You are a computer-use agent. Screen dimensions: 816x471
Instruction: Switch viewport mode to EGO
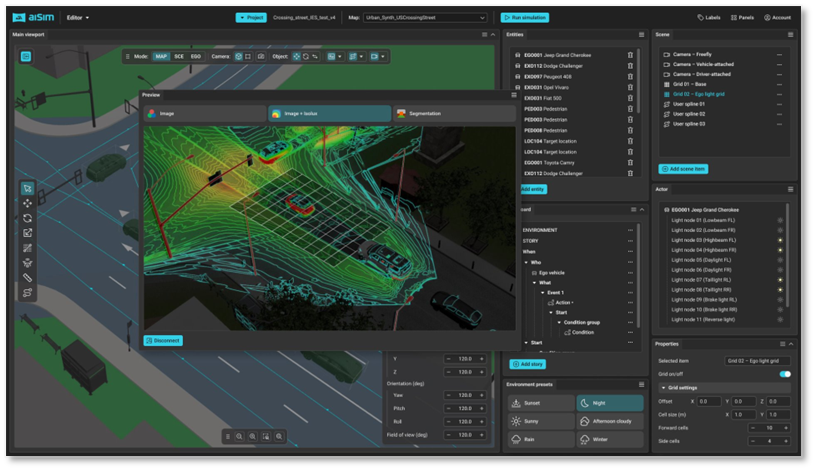click(x=196, y=57)
